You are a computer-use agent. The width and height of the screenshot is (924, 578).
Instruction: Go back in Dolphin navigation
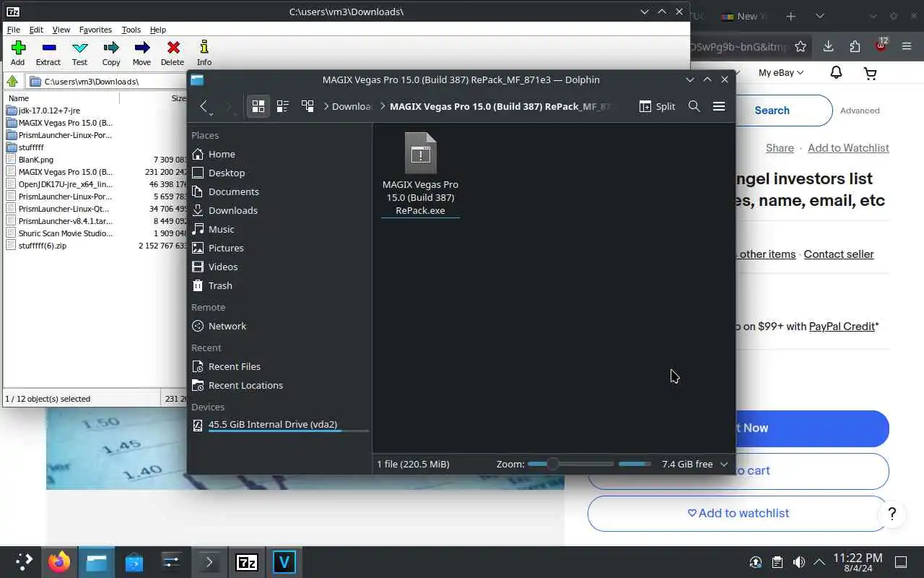point(204,106)
